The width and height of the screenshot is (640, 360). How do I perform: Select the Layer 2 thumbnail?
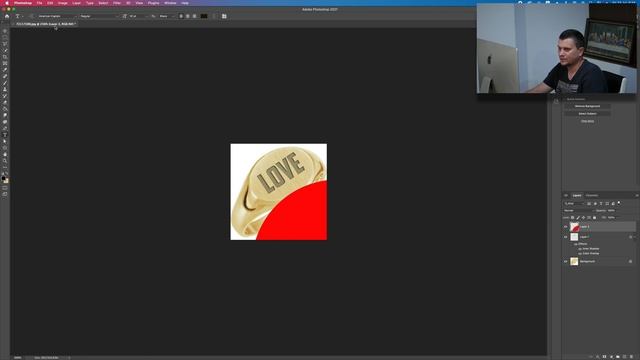pos(574,227)
